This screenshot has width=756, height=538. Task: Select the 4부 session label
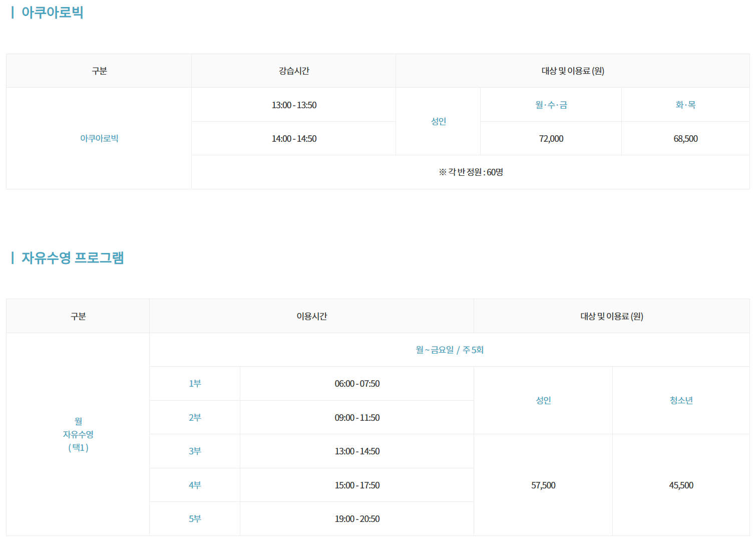195,485
